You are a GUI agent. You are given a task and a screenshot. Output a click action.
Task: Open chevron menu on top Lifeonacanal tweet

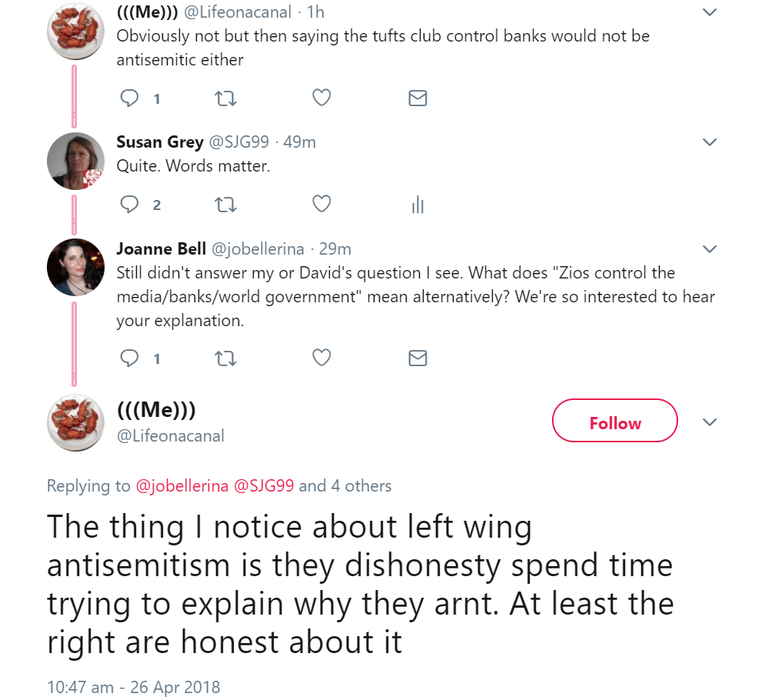point(710,12)
